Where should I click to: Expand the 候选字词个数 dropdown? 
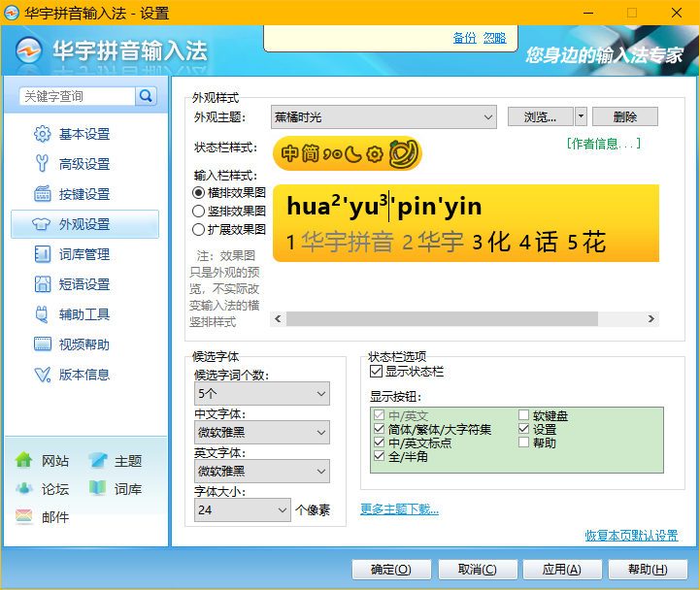point(321,394)
